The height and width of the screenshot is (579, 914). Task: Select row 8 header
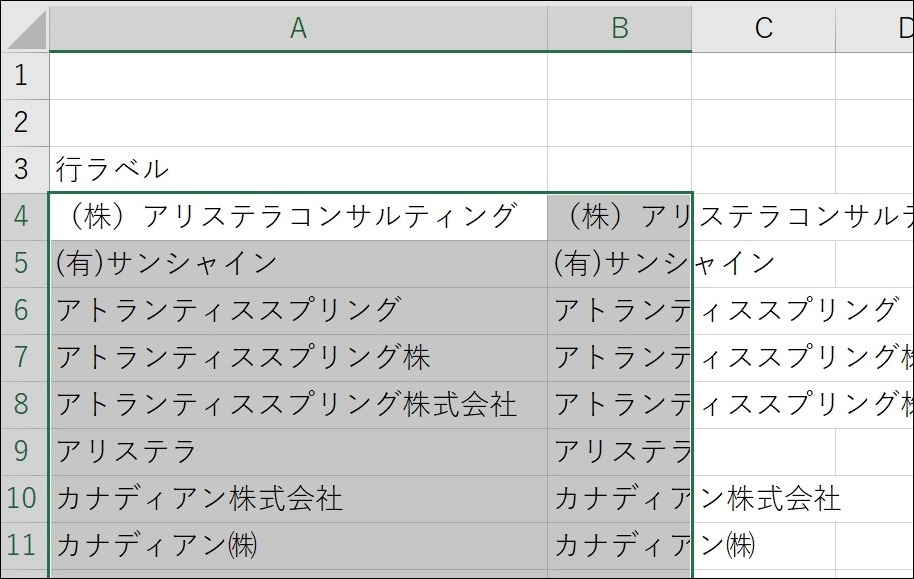coord(24,405)
